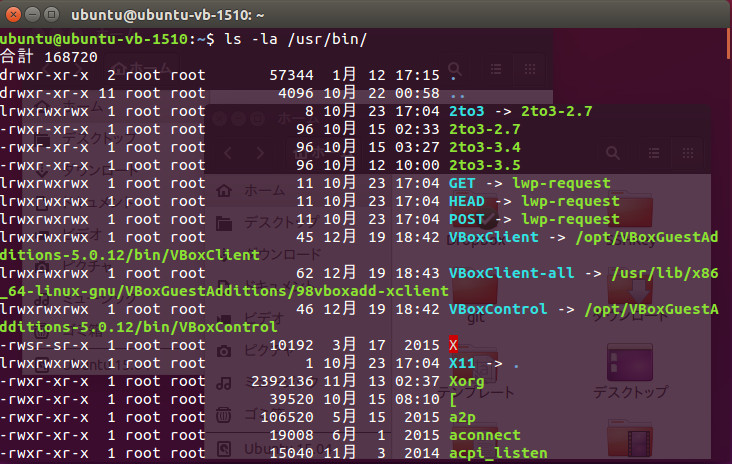Select the Dropbox folder in file manager
Screen dimensions: 732x464
(474, 219)
